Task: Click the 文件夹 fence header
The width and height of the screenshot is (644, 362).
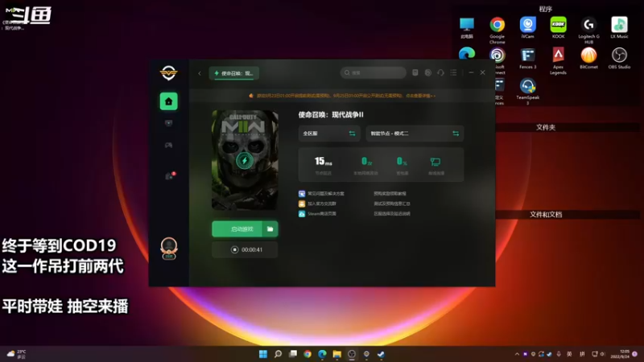Action: pos(546,128)
